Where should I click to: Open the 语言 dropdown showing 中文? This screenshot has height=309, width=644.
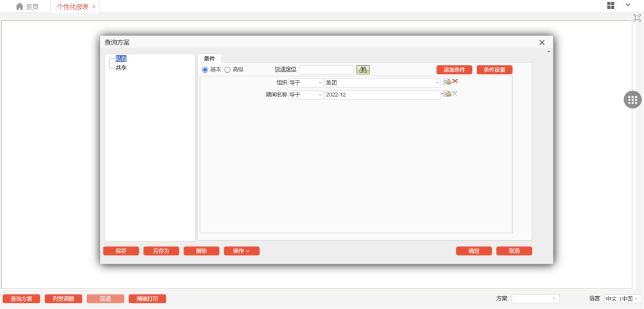(x=623, y=299)
